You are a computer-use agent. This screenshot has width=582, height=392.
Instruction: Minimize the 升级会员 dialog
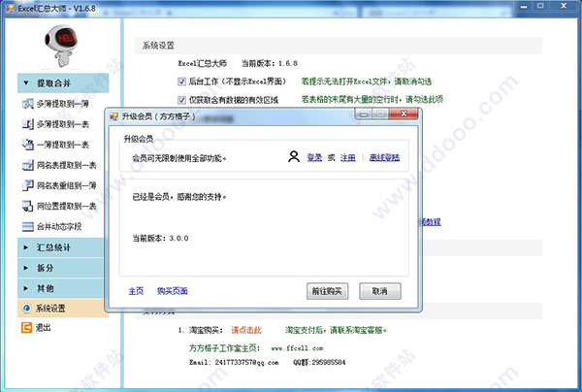point(364,114)
